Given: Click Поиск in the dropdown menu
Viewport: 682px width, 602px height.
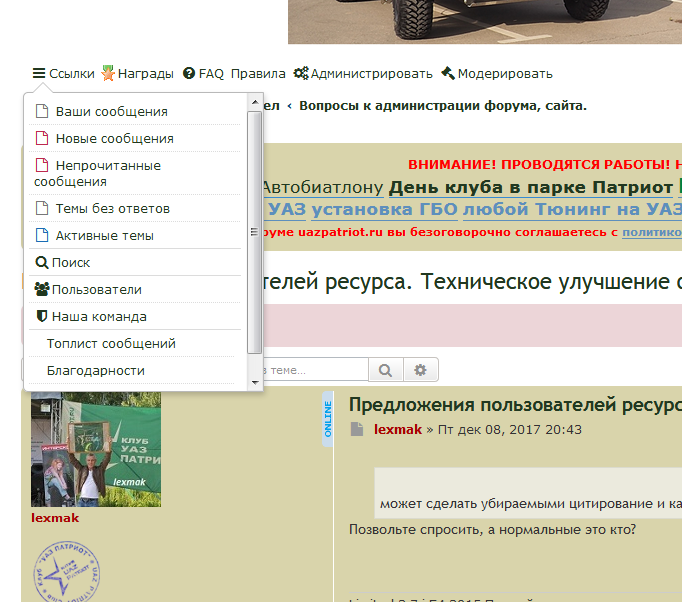Looking at the screenshot, I should 70,263.
